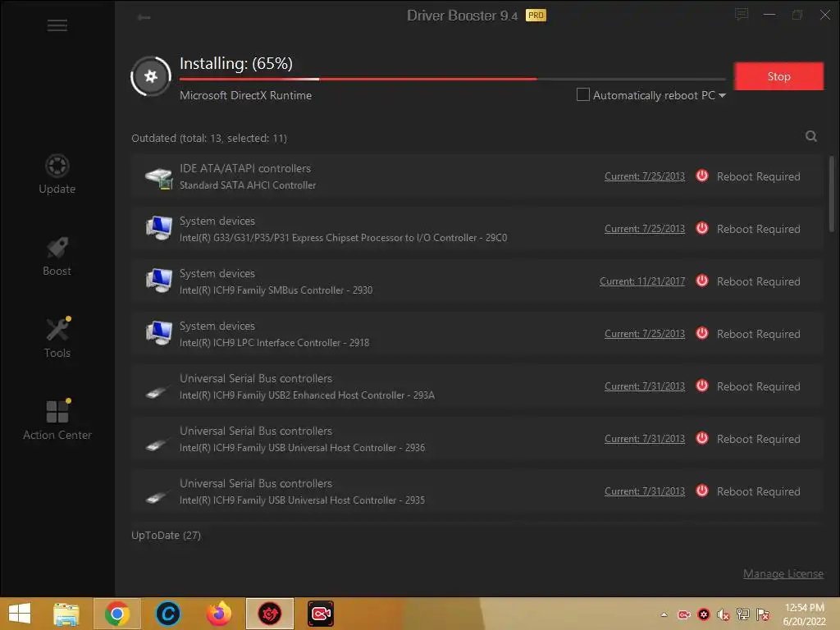Open the network tray icon
The height and width of the screenshot is (630, 840).
[742, 614]
